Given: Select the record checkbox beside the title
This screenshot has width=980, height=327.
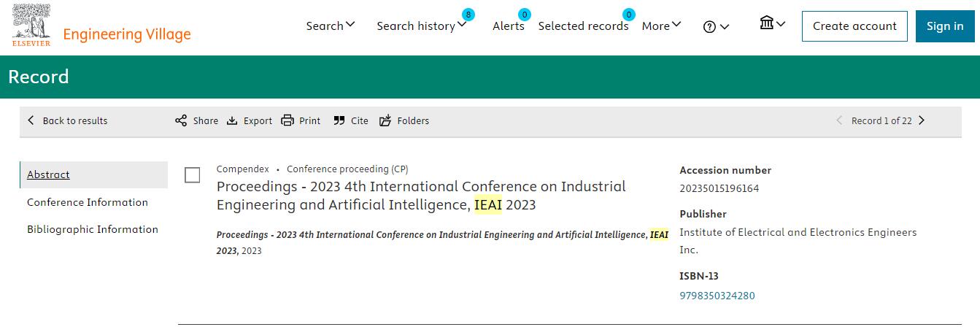Looking at the screenshot, I should coord(193,175).
